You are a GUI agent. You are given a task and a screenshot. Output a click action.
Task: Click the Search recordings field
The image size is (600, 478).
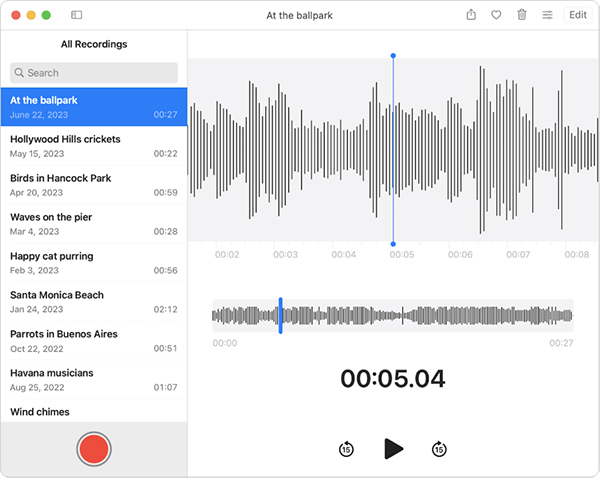pyautogui.click(x=94, y=73)
